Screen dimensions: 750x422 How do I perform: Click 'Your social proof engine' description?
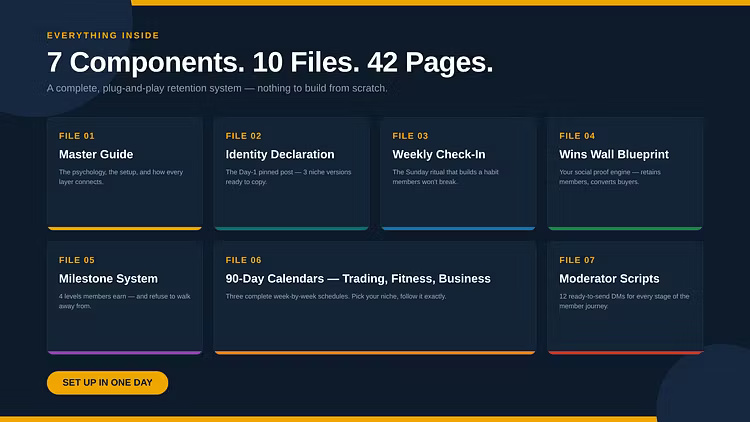(x=610, y=177)
